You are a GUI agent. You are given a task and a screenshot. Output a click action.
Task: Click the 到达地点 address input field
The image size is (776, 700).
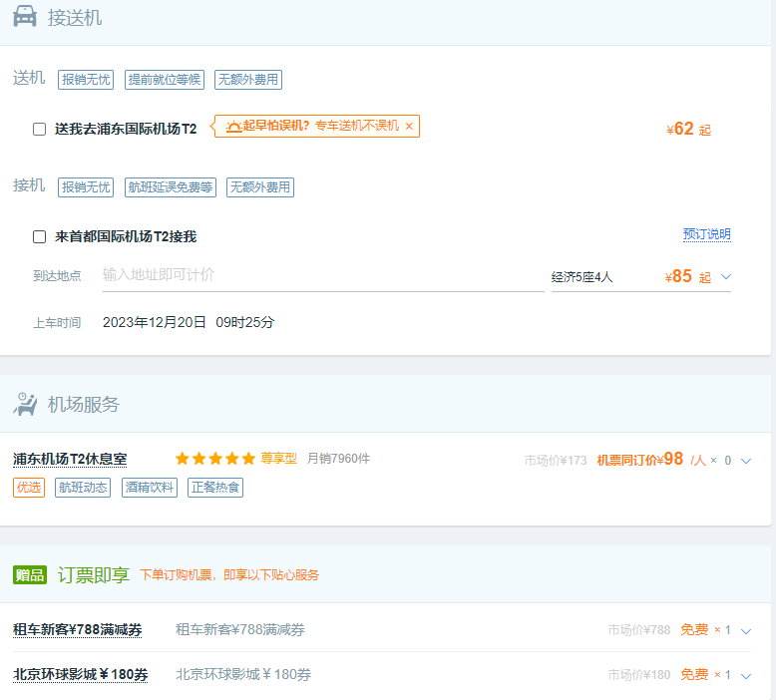pos(323,275)
